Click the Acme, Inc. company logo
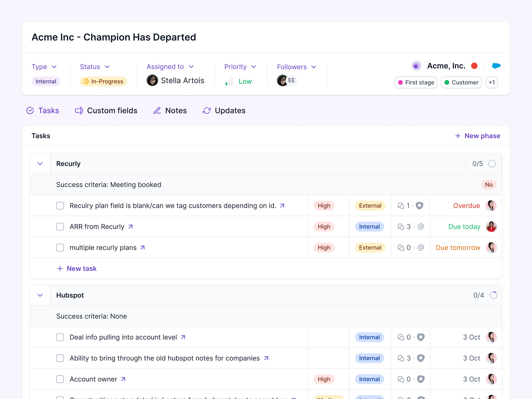The width and height of the screenshot is (532, 399). pos(417,66)
